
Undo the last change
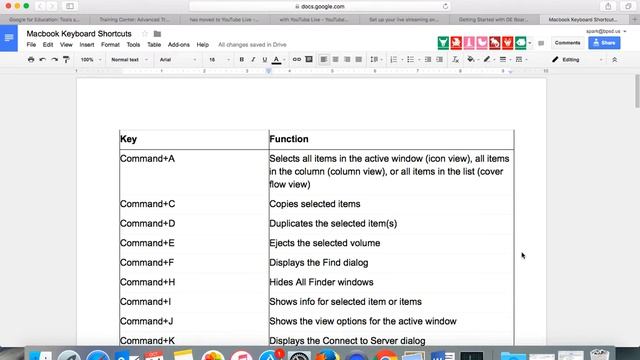coord(42,60)
